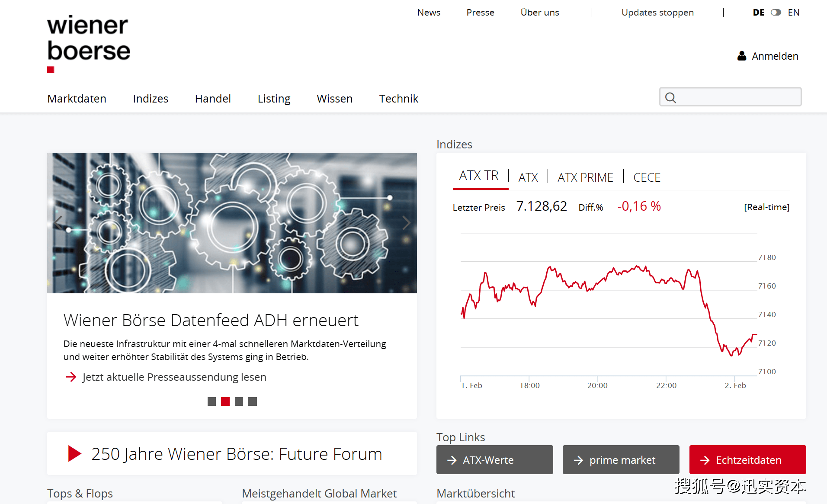Click Updates stoppen

pyautogui.click(x=657, y=13)
